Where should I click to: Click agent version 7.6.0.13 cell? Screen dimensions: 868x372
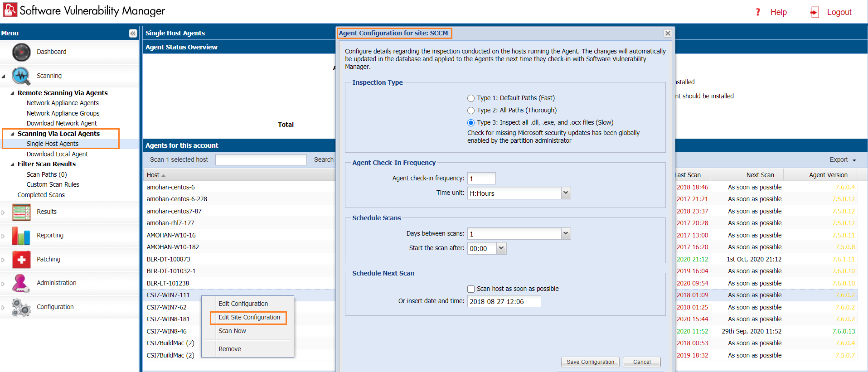point(844,331)
